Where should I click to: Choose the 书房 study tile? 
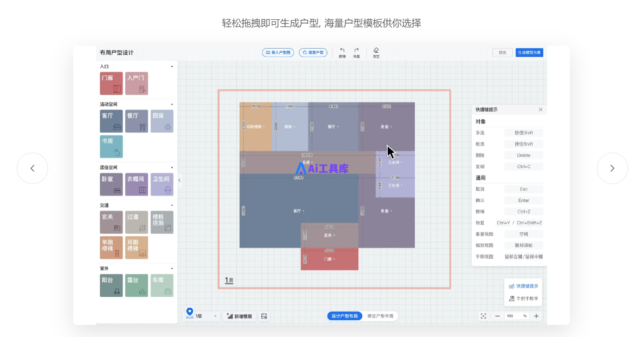click(x=111, y=147)
